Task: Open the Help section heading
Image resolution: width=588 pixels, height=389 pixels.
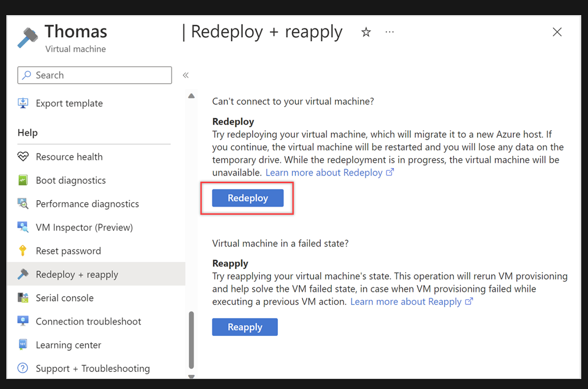Action: (x=27, y=132)
